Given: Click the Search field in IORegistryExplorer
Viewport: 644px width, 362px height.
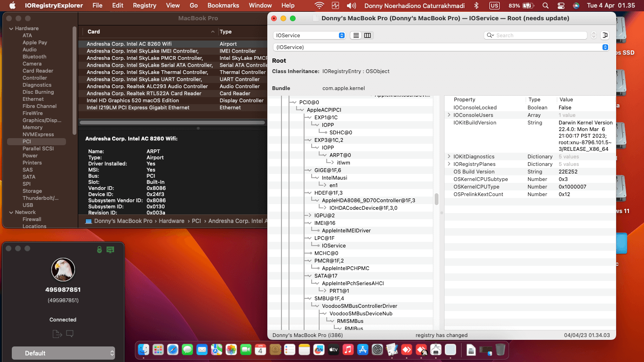Looking at the screenshot, I should (x=536, y=35).
